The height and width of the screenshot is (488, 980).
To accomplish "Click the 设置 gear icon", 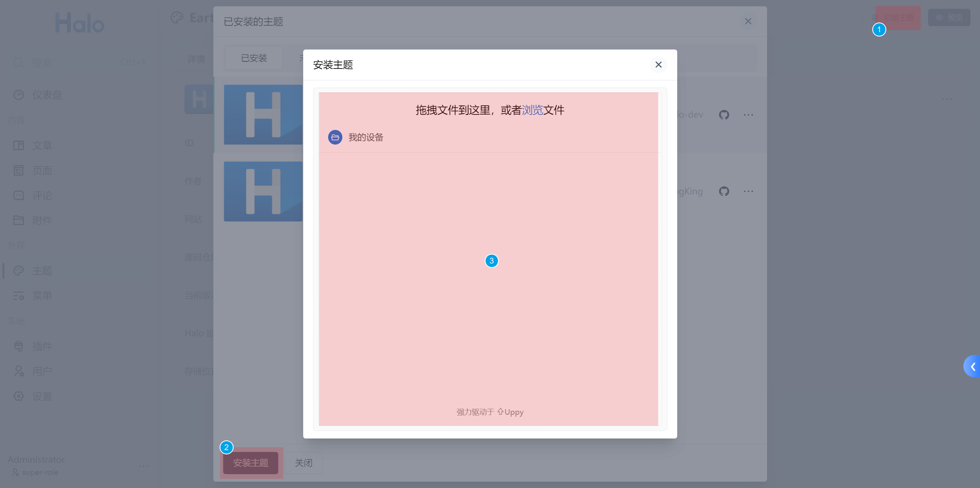I will pyautogui.click(x=19, y=396).
